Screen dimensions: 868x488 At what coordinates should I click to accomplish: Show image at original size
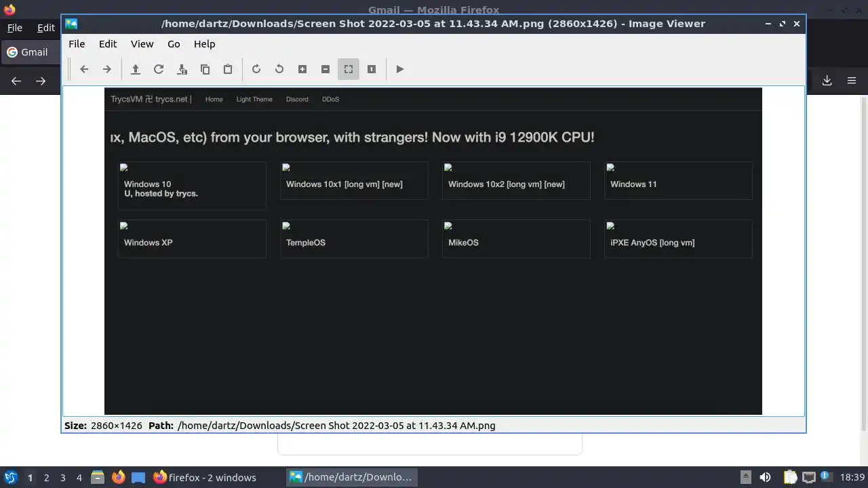[372, 69]
